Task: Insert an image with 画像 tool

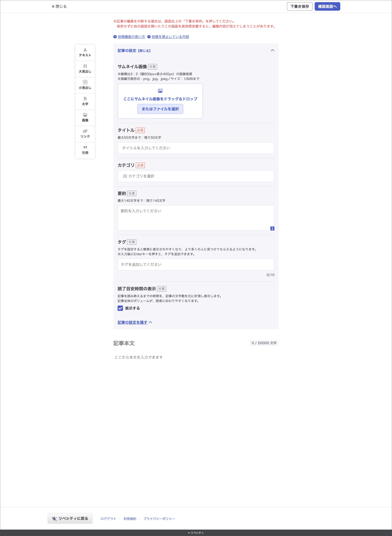Action: (85, 118)
